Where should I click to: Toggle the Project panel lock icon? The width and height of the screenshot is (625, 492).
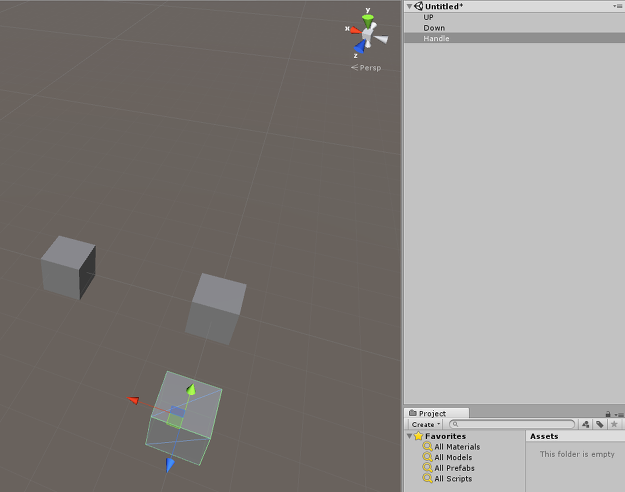click(x=608, y=414)
